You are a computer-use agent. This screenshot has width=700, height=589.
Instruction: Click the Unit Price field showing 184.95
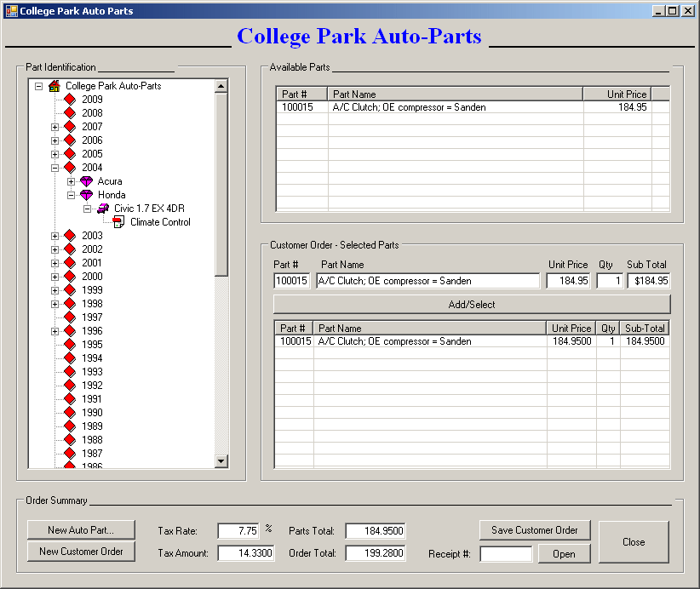(x=568, y=281)
